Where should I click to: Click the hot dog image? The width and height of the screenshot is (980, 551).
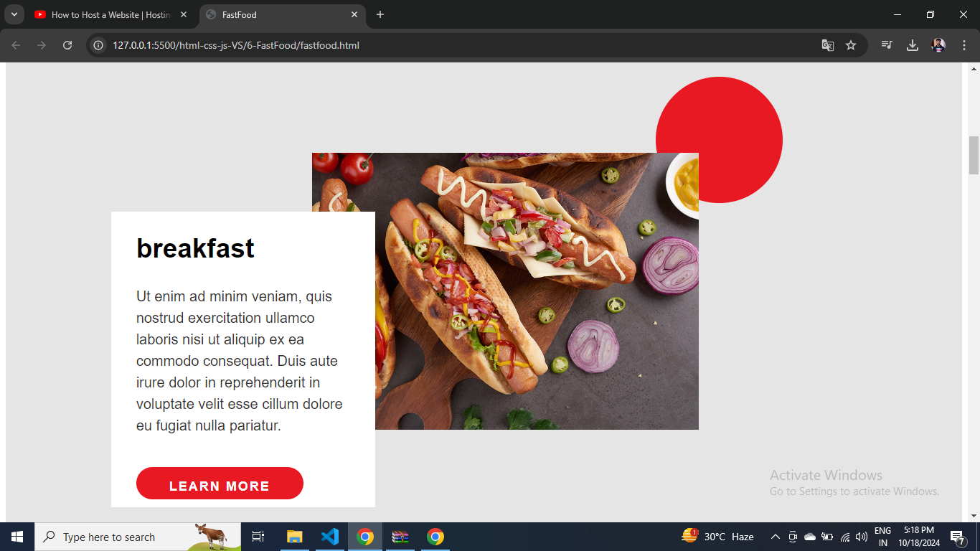[x=505, y=291]
